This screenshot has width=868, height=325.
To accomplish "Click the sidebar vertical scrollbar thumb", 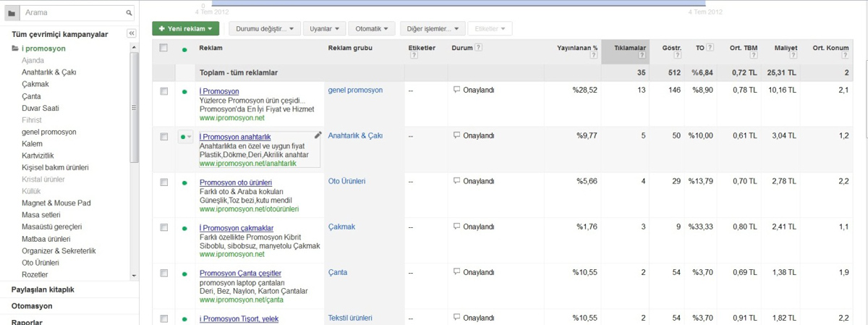I will (x=134, y=106).
